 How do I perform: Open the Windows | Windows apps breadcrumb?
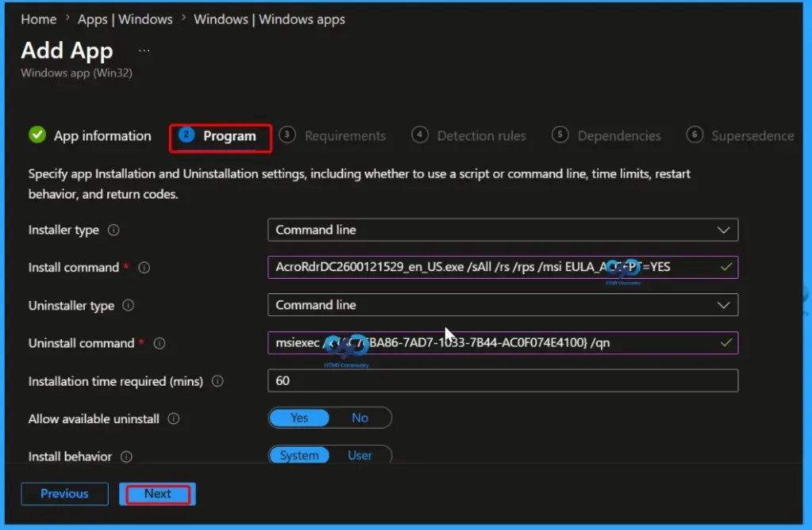click(x=270, y=20)
